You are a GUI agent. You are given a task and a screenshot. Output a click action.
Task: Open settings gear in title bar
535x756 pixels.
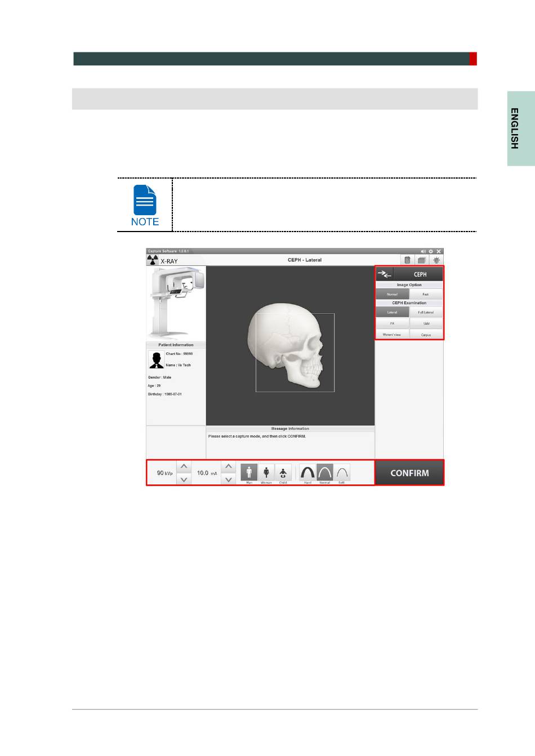tap(431, 251)
